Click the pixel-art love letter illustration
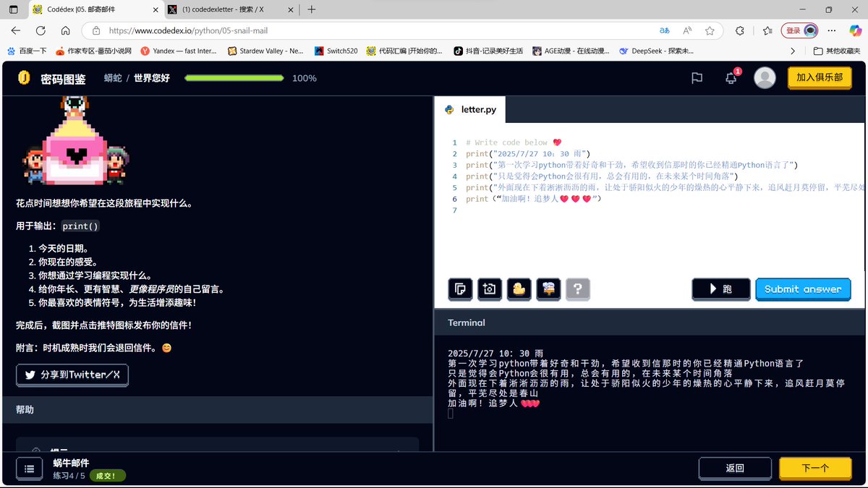Image resolution: width=868 pixels, height=488 pixels. [76, 141]
